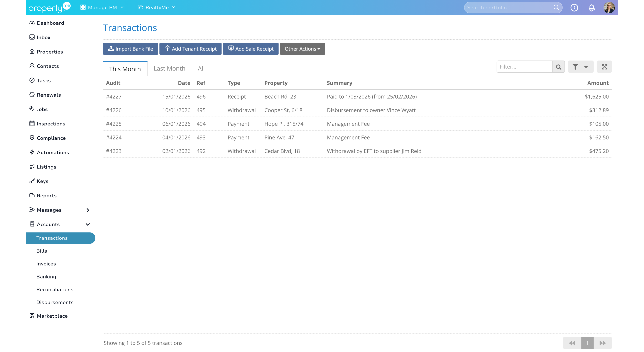Screen dimensions: 644x352
Task: Open Inspections in sidebar
Action: [47, 124]
